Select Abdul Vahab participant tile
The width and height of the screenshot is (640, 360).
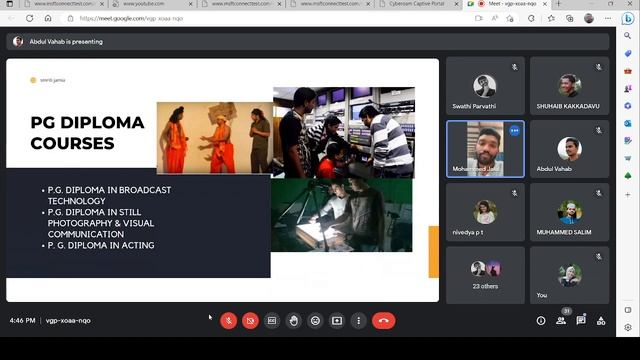click(569, 149)
